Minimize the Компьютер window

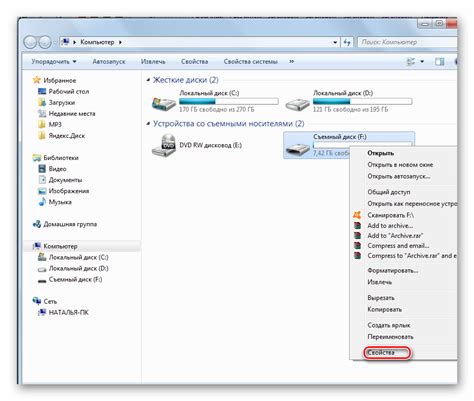pos(424,23)
